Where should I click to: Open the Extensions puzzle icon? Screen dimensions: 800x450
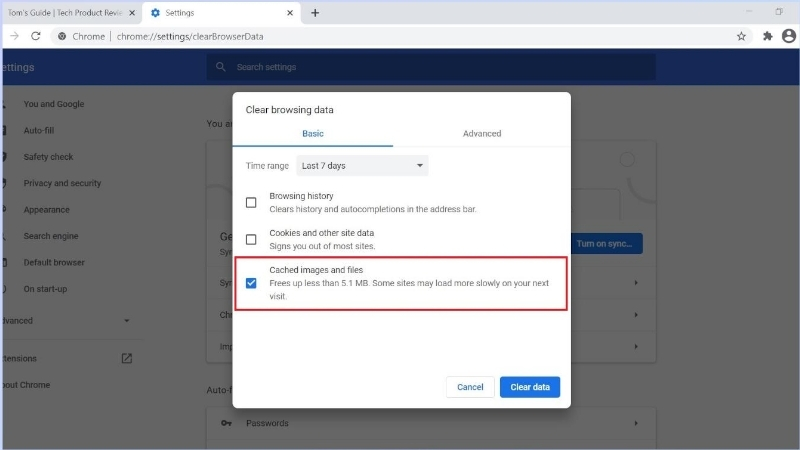767,36
